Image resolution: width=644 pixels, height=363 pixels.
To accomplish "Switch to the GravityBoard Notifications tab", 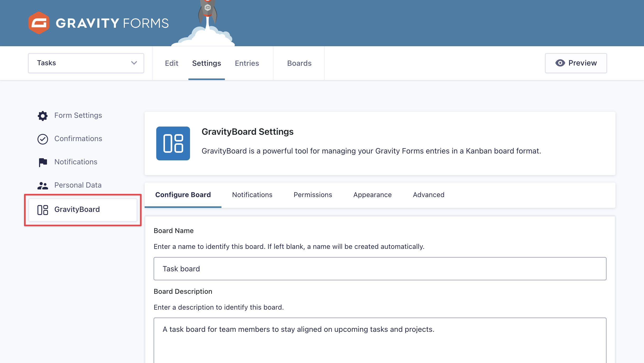I will point(252,195).
